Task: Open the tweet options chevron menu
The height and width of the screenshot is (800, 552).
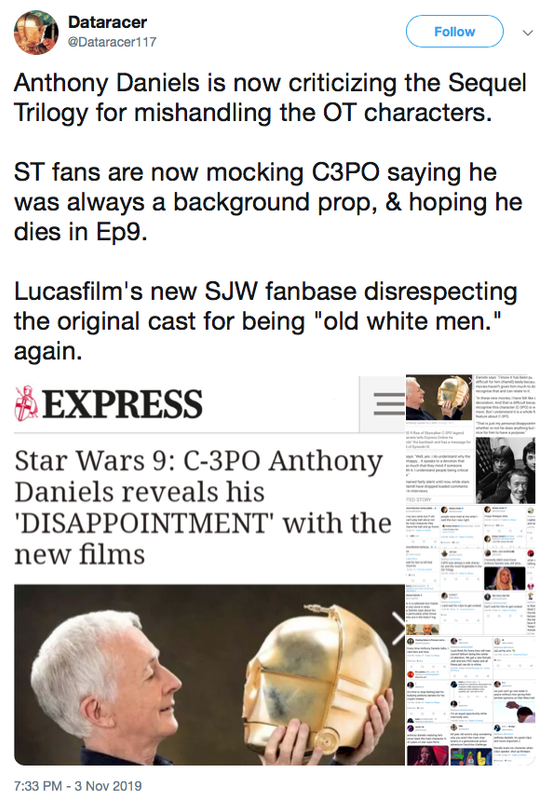Action: click(528, 33)
